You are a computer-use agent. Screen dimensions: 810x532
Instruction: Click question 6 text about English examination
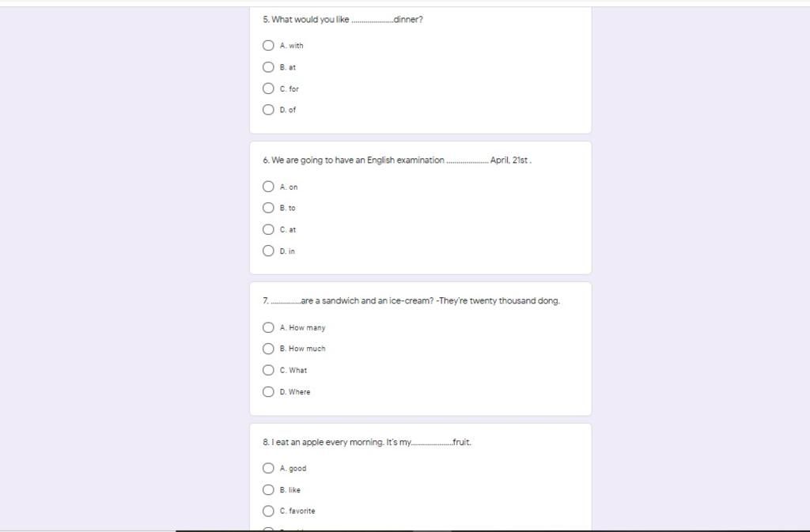397,160
